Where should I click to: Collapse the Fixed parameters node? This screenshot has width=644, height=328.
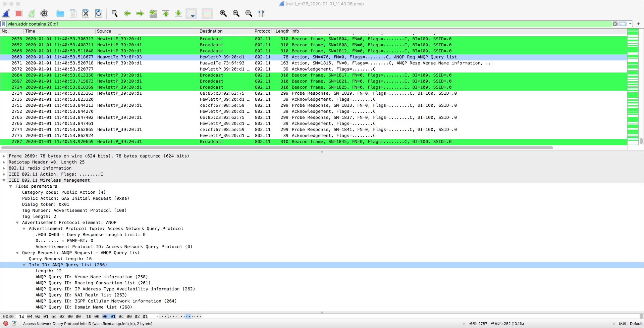(10, 186)
